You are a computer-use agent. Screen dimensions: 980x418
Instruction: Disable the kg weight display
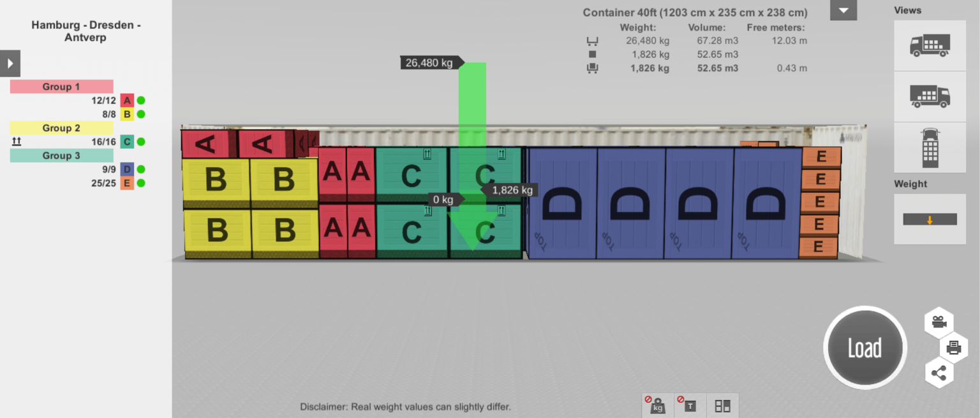[x=657, y=406]
